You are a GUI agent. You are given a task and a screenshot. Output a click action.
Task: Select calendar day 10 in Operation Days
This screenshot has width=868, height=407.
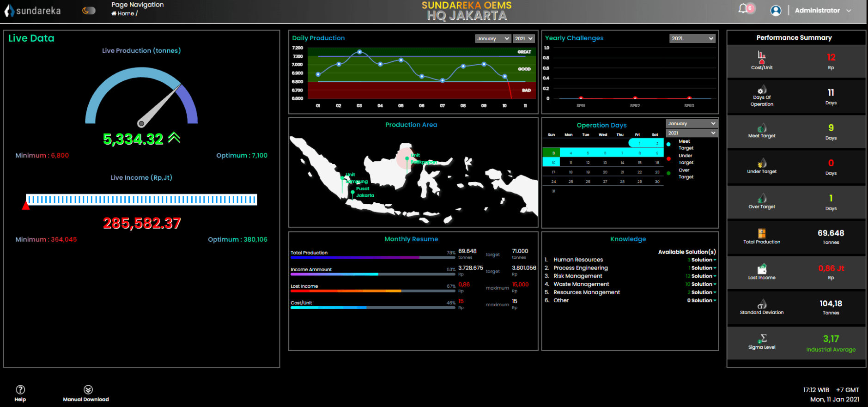point(552,163)
